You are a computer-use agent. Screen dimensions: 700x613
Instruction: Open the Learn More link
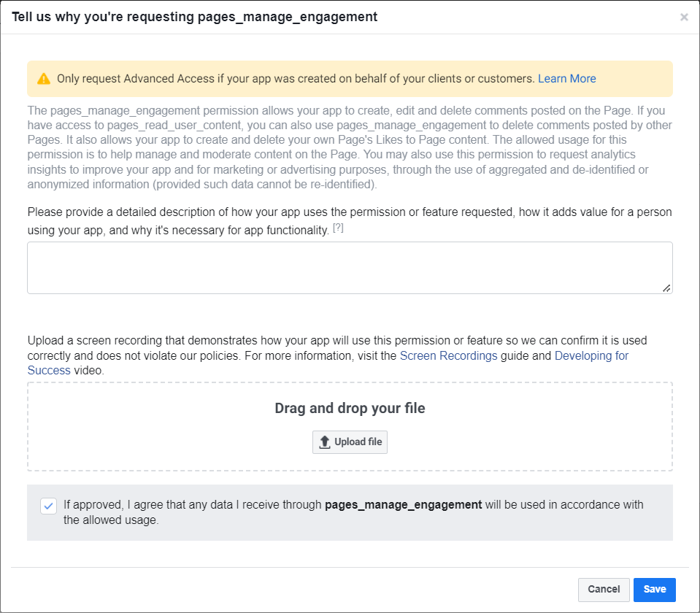pos(567,78)
